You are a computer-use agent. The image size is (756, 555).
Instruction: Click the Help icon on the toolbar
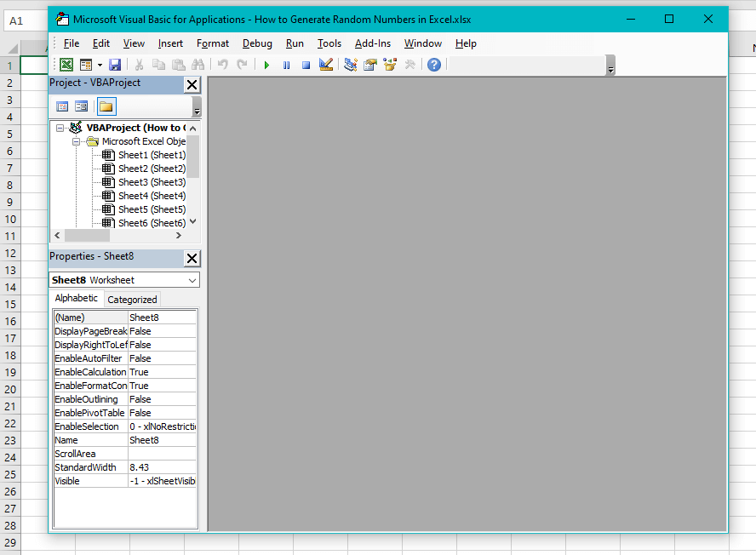pyautogui.click(x=433, y=64)
